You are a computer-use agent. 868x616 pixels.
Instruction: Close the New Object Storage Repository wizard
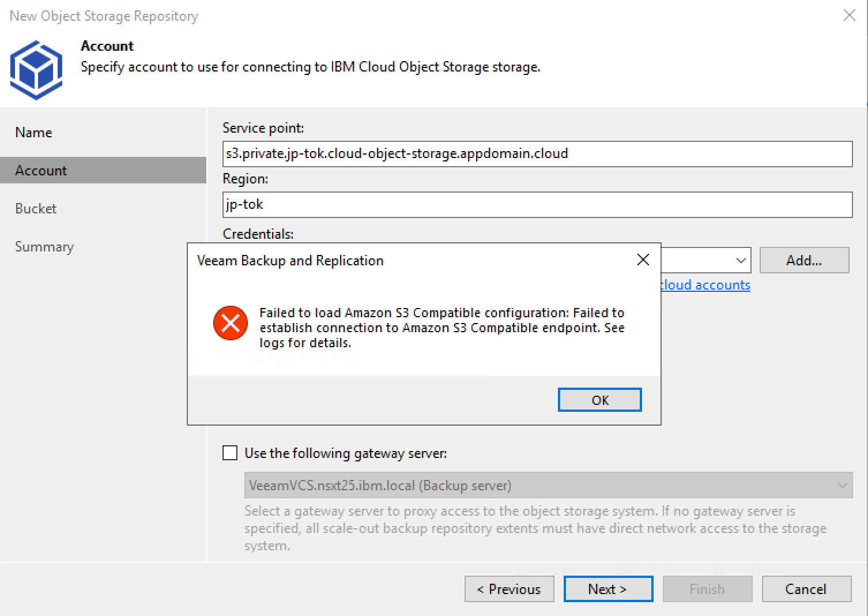tap(849, 16)
